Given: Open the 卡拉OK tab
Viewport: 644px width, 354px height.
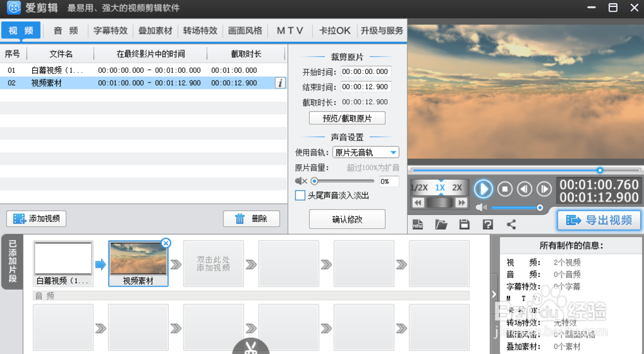Looking at the screenshot, I should (x=335, y=30).
